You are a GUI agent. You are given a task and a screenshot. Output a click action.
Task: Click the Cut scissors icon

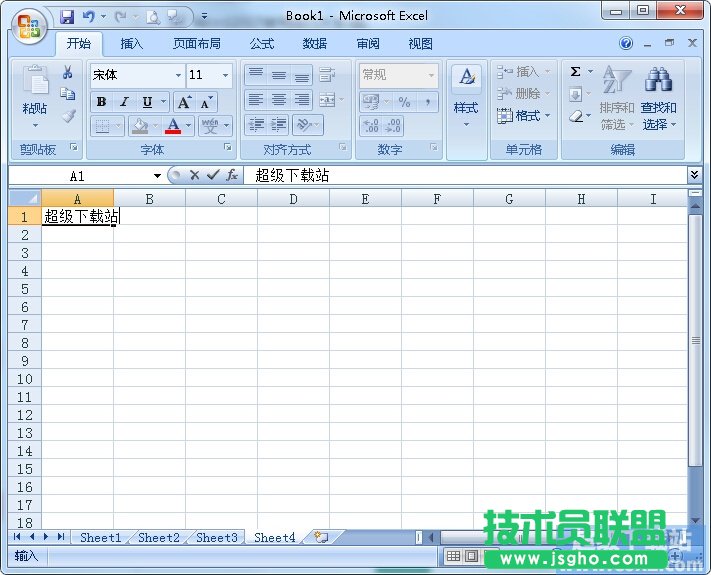click(68, 73)
